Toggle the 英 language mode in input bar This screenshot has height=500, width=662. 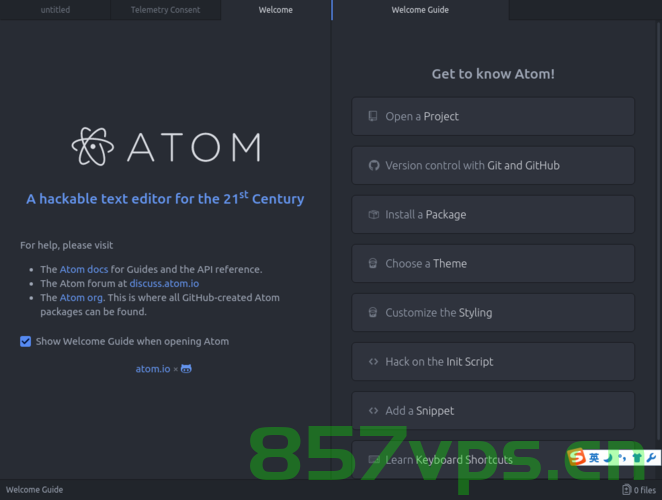coord(594,458)
